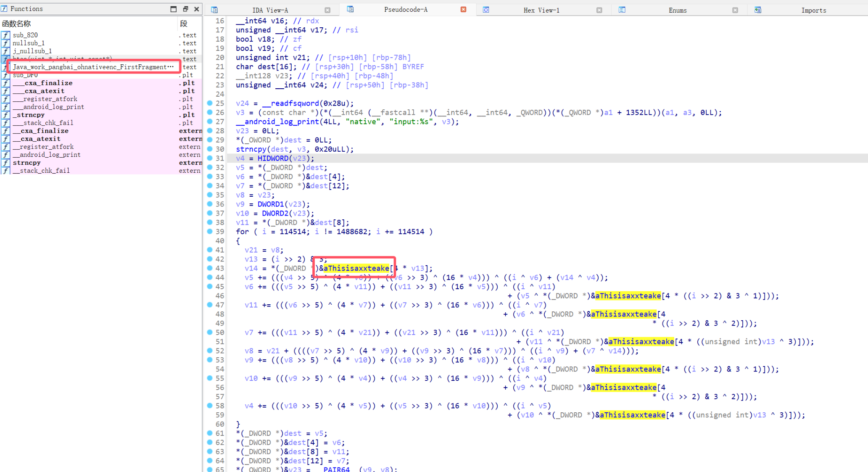Screen dimensions: 868x472
Task: Click the highlighted aThisisaxxteake on line 43
Action: pyautogui.click(x=356, y=268)
